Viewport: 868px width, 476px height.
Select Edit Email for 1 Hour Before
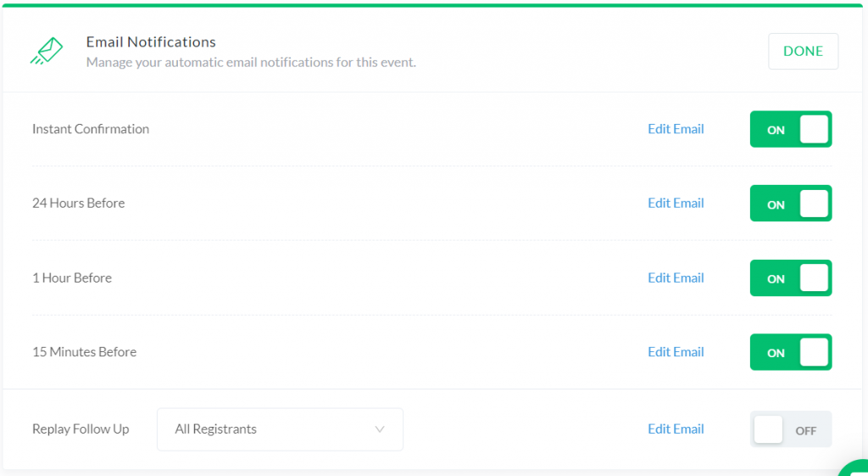676,277
